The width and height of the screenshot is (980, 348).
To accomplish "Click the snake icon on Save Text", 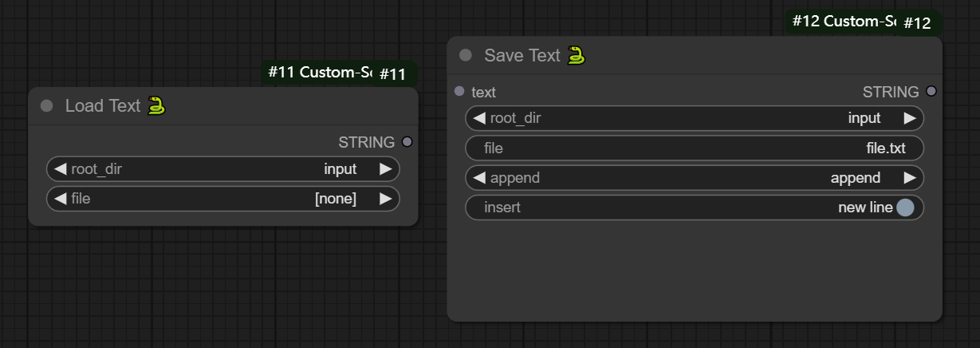I will [576, 55].
